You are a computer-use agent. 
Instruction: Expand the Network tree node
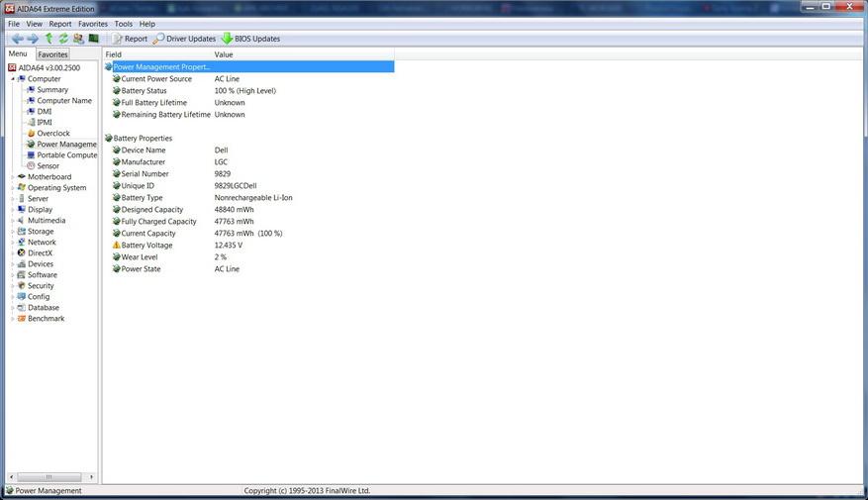pos(13,242)
